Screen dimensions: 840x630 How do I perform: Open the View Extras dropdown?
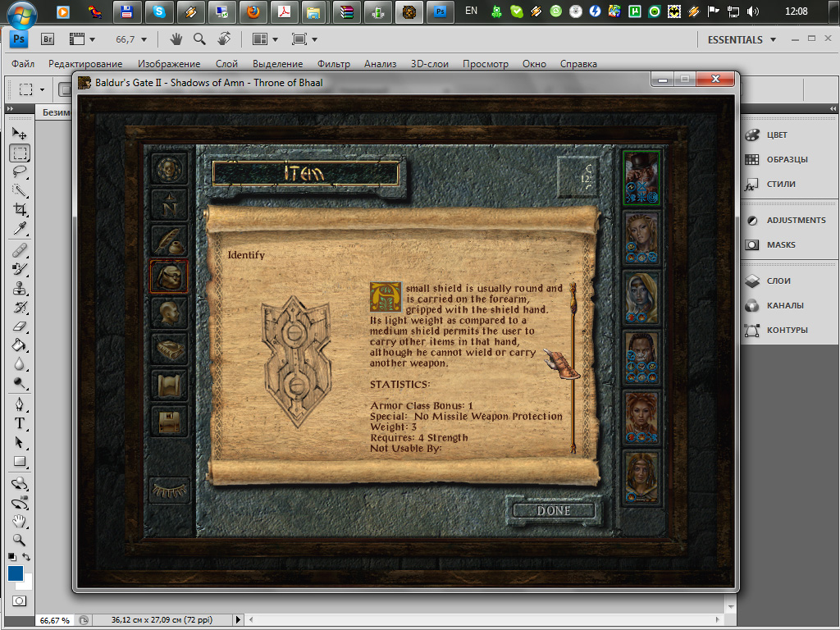point(82,39)
